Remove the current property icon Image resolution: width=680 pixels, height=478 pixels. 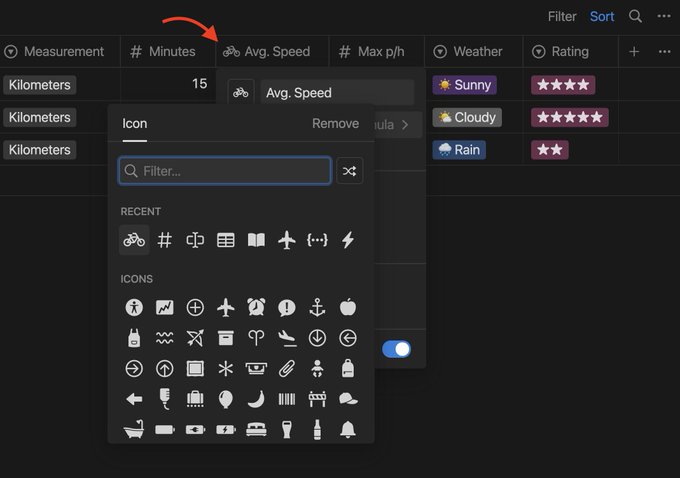pos(336,124)
